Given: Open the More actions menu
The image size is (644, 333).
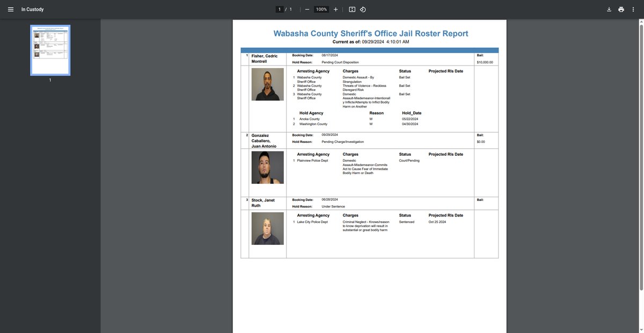Looking at the screenshot, I should [x=633, y=9].
